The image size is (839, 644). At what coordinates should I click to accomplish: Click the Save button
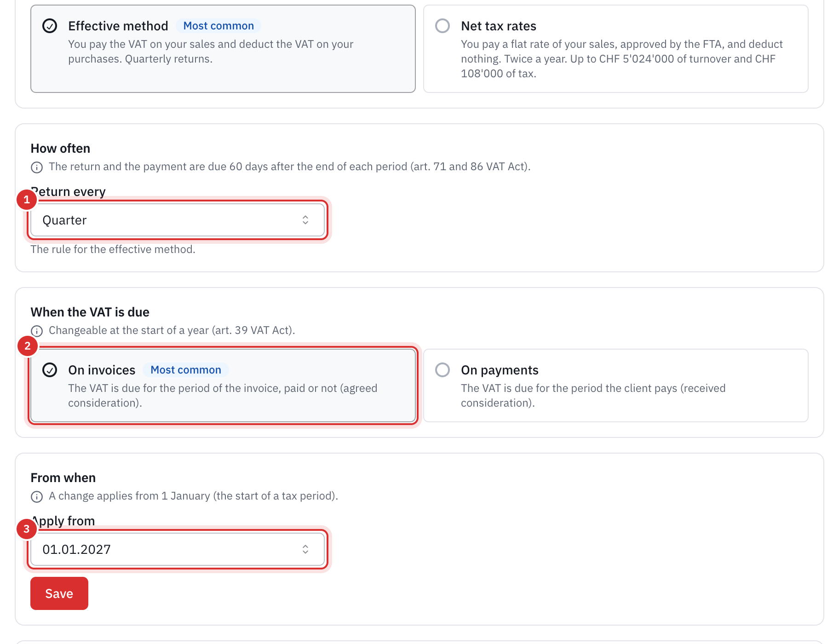(59, 593)
